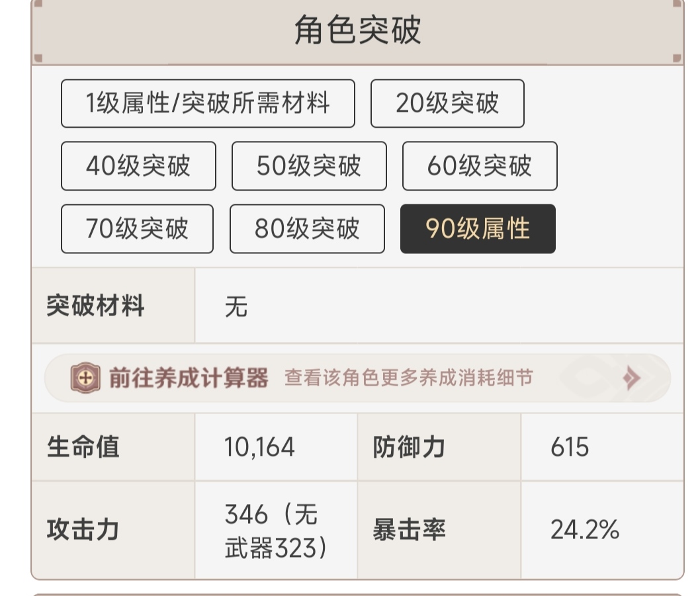Image resolution: width=700 pixels, height=596 pixels.
Task: Select the highlighted 90级属性 tab
Action: click(478, 229)
